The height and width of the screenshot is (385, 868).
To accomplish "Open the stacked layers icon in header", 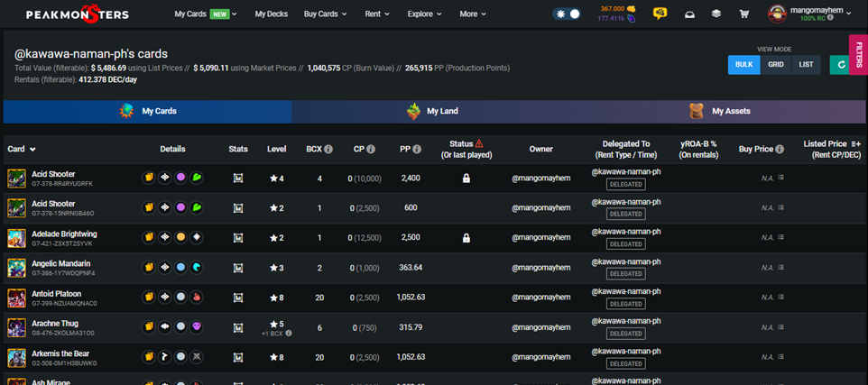I will coord(716,14).
